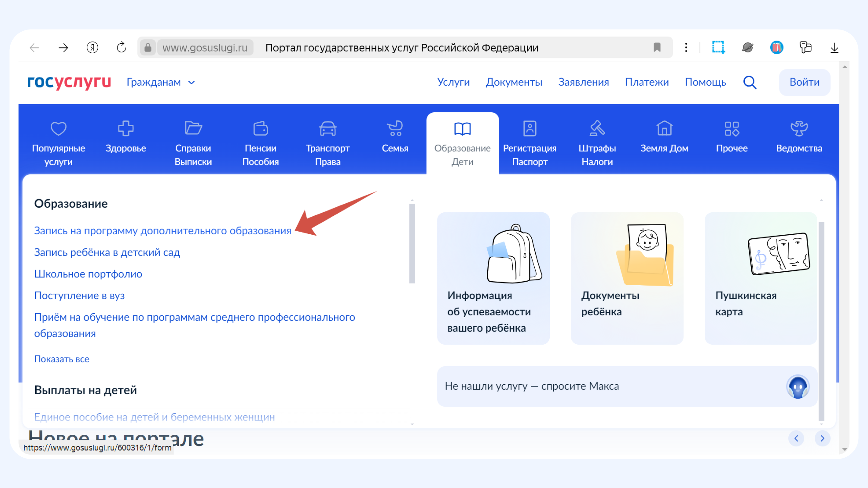This screenshot has height=488, width=868.
Task: Open the Ведомства eagle category
Action: point(799,137)
